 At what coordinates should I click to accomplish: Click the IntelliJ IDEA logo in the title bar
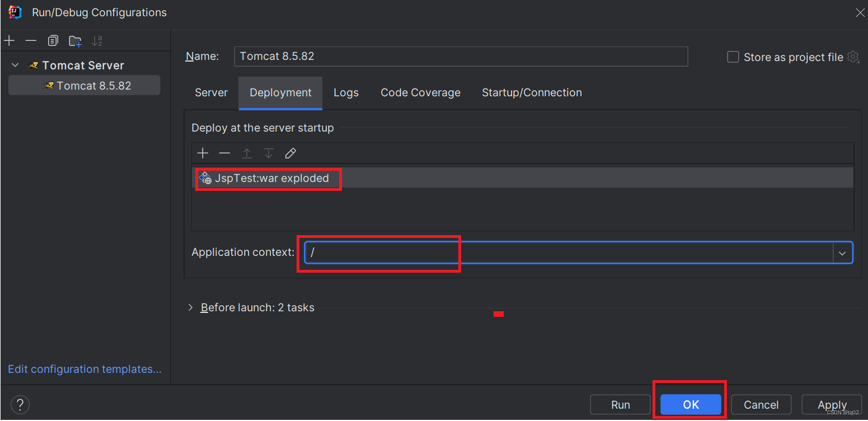point(15,12)
